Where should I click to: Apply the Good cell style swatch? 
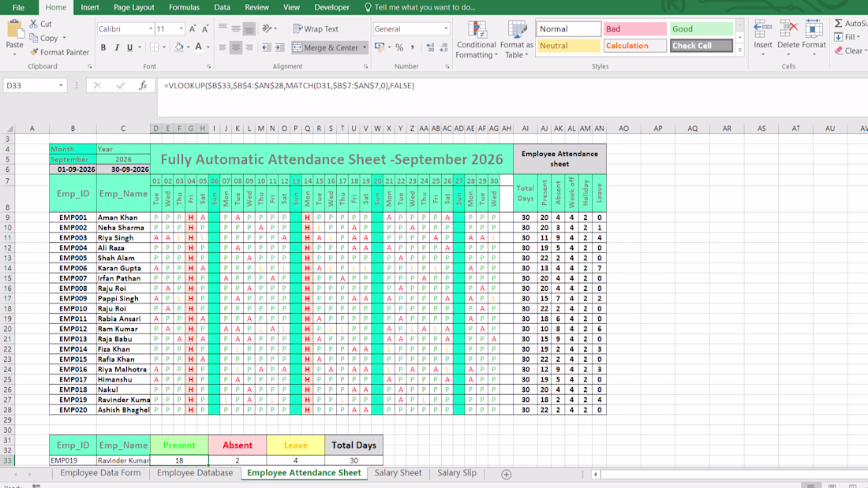click(701, 28)
